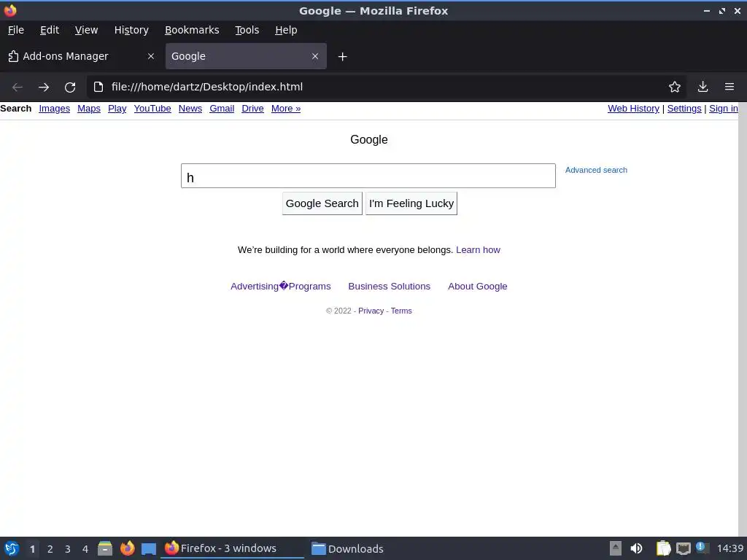The height and width of the screenshot is (560, 747).
Task: Open the Bookmarks menu
Action: point(192,30)
